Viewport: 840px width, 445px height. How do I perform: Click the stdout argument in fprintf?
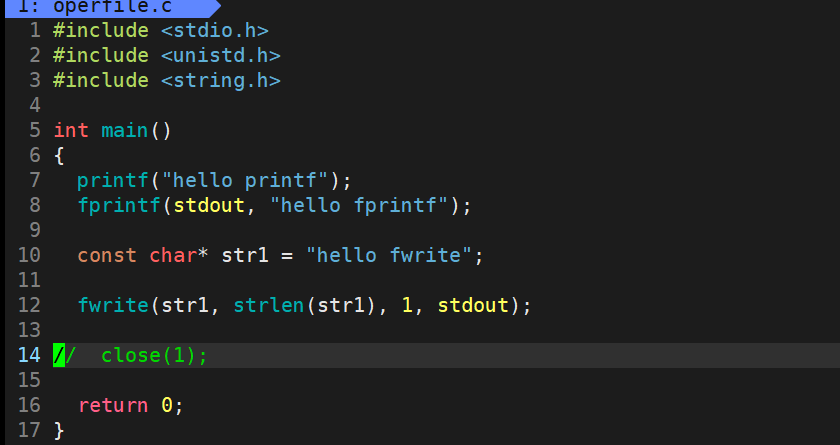[x=208, y=206]
